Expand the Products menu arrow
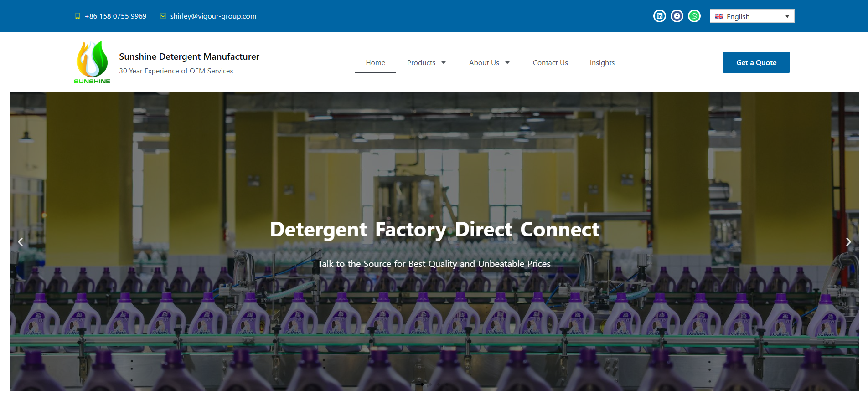The image size is (868, 415). 444,63
